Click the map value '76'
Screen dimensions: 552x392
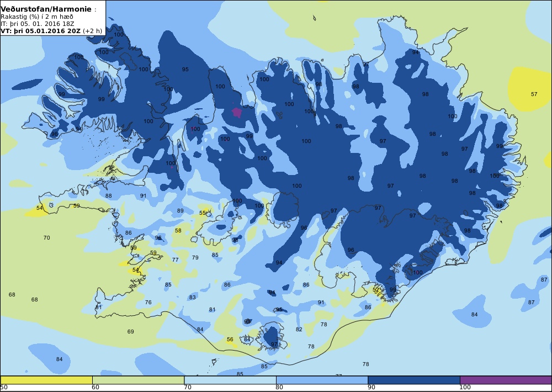point(148,302)
